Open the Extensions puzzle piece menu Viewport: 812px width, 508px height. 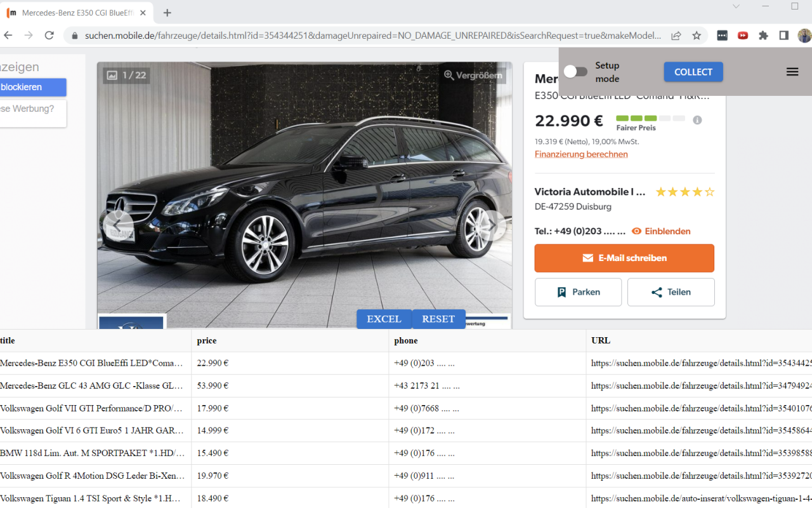[763, 36]
